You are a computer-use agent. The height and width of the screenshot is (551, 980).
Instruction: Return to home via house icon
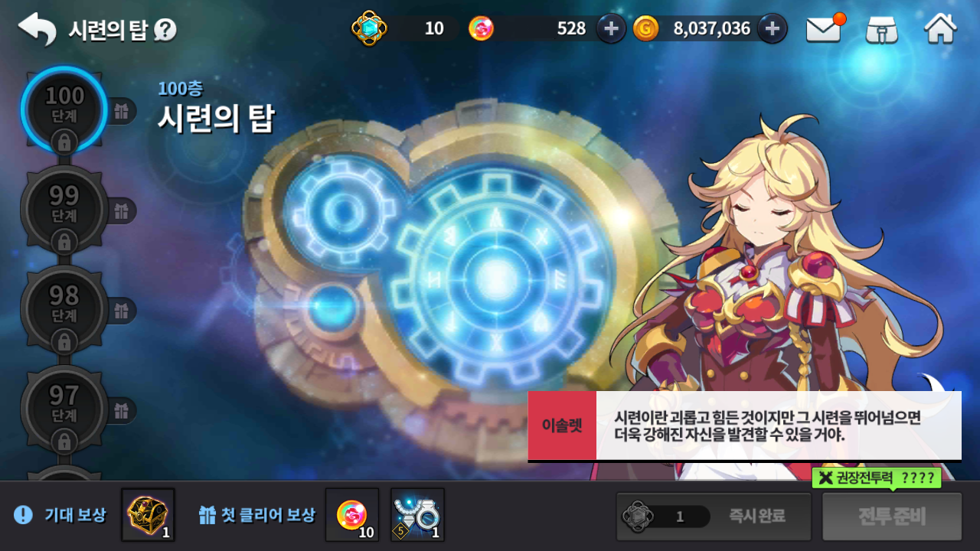tap(940, 29)
